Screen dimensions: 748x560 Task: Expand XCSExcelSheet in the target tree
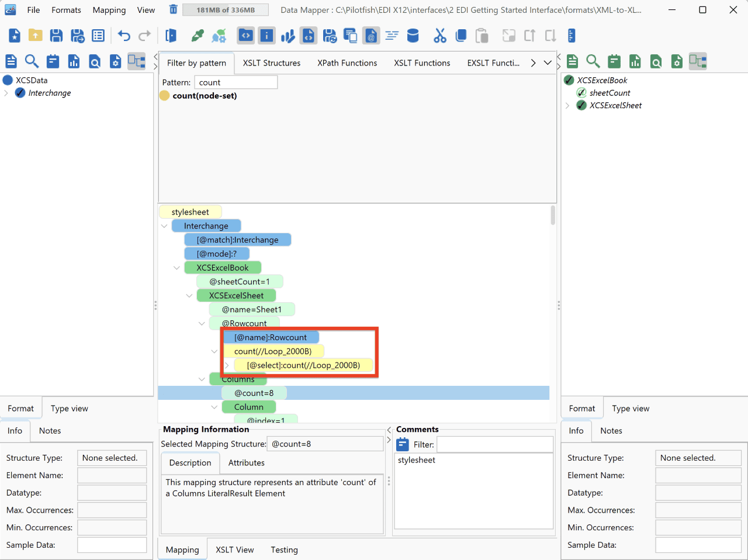[567, 106]
